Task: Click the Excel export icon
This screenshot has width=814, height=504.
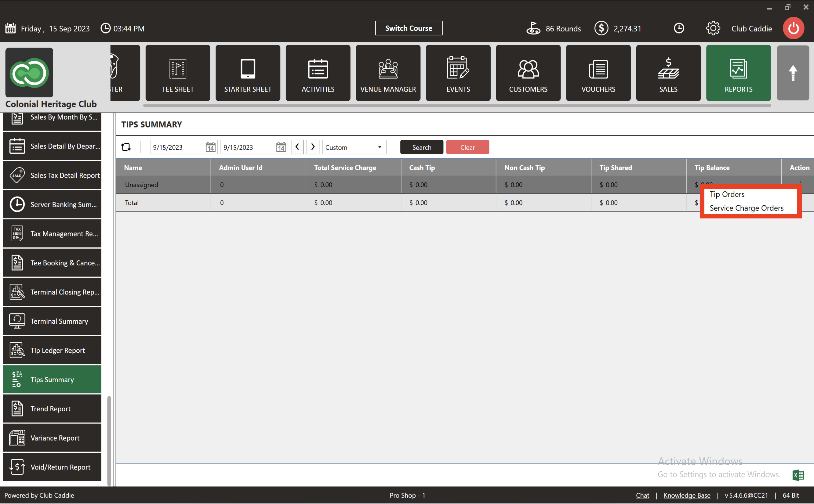Action: point(798,475)
